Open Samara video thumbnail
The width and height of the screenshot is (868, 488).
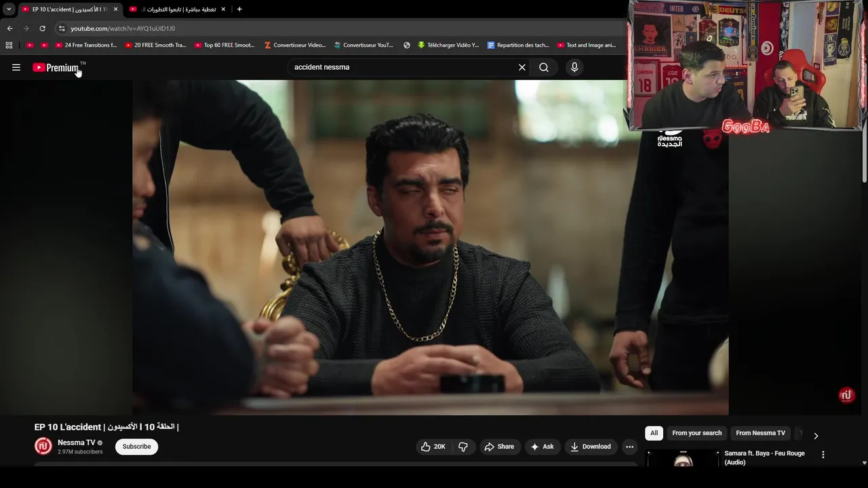point(683,459)
